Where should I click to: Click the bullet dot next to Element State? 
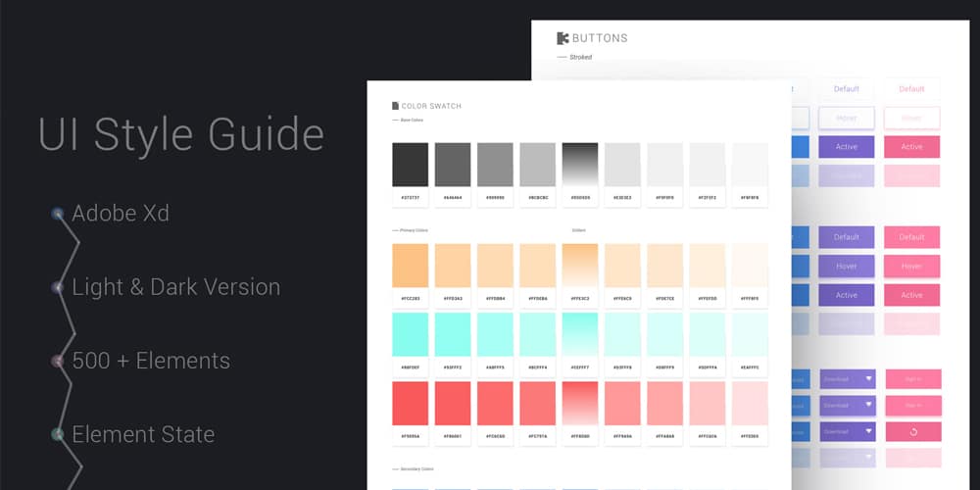[x=58, y=434]
